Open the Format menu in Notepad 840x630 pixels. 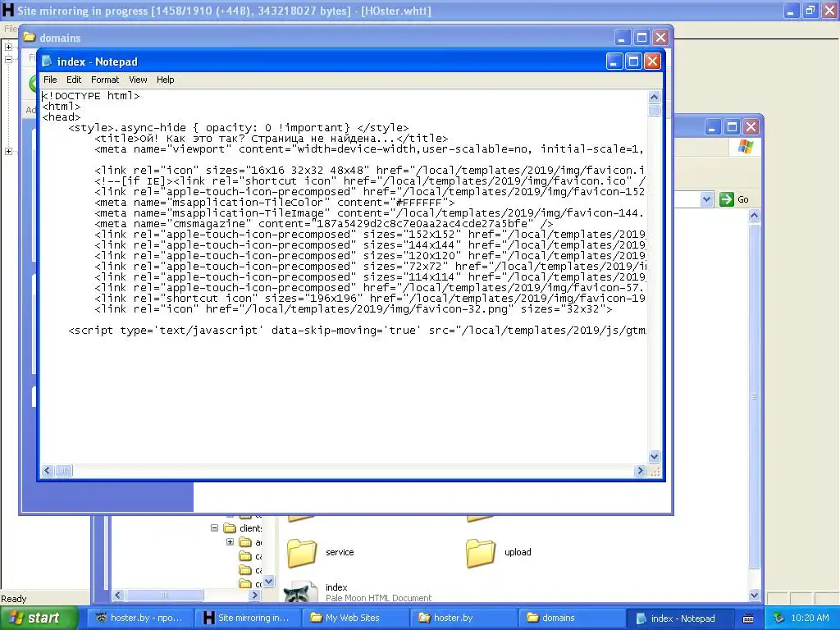[104, 80]
